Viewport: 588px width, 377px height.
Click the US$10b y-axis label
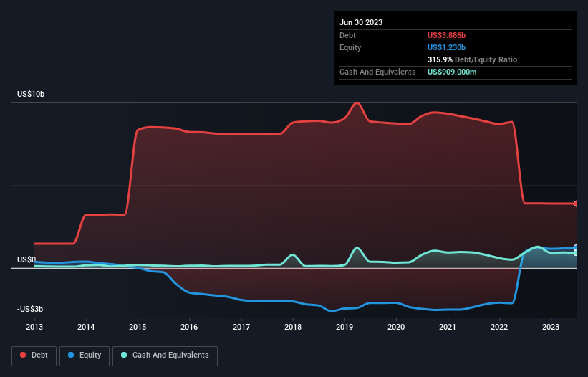coord(31,94)
